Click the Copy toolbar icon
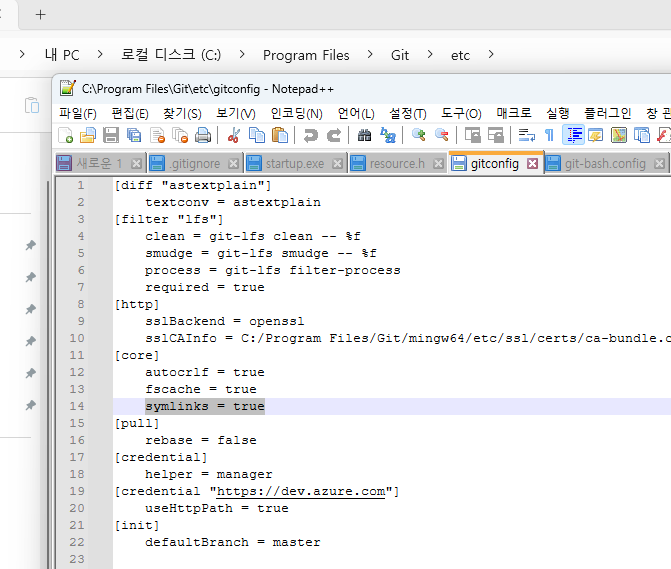Image resolution: width=671 pixels, height=569 pixels. 257,136
